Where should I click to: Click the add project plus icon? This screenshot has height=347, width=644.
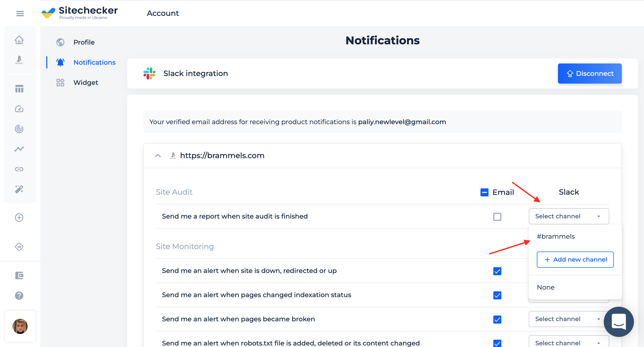(19, 218)
